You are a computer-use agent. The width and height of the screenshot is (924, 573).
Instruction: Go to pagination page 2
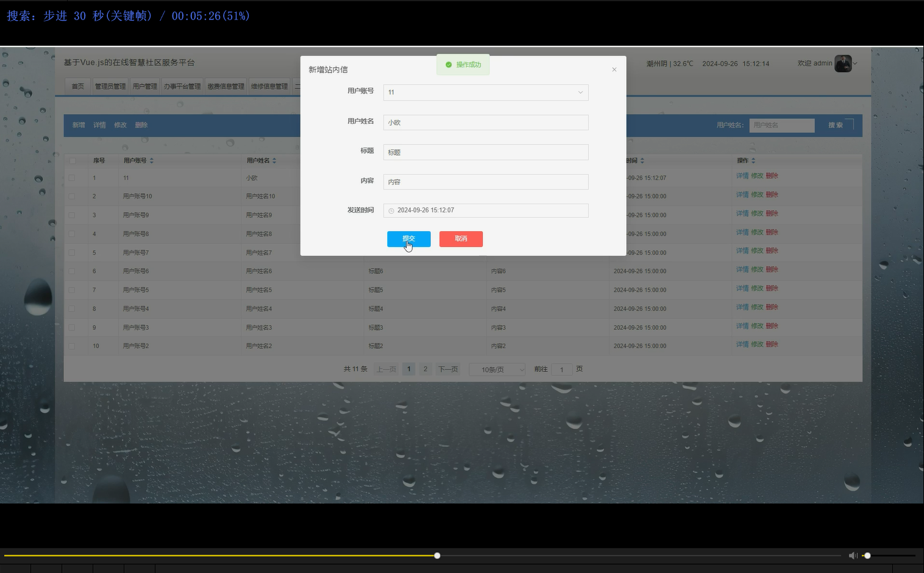[425, 369]
